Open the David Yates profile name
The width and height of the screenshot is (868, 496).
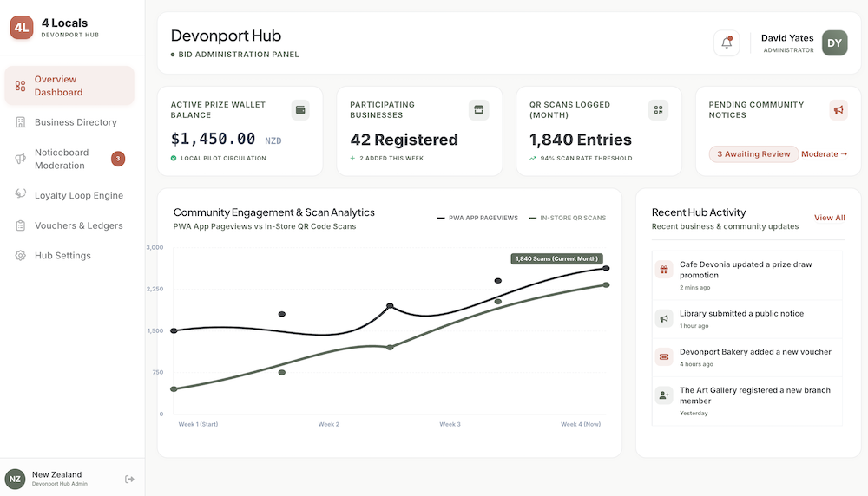(x=787, y=38)
